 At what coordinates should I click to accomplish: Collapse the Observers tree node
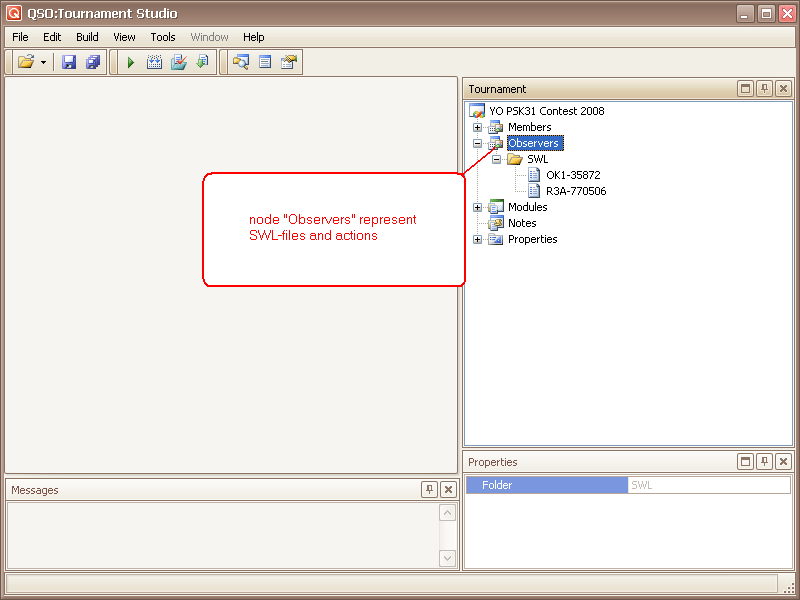click(x=477, y=143)
